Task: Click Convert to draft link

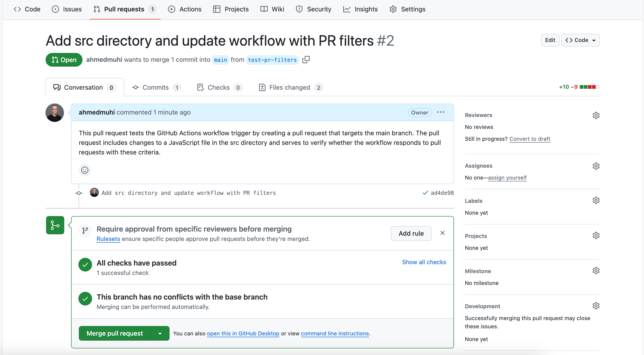Action: point(530,139)
